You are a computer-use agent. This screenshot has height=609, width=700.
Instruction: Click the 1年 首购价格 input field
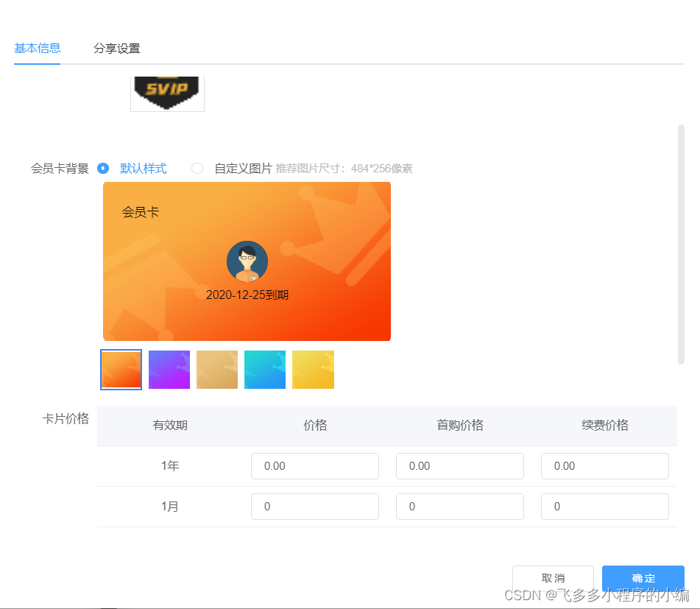coord(460,466)
